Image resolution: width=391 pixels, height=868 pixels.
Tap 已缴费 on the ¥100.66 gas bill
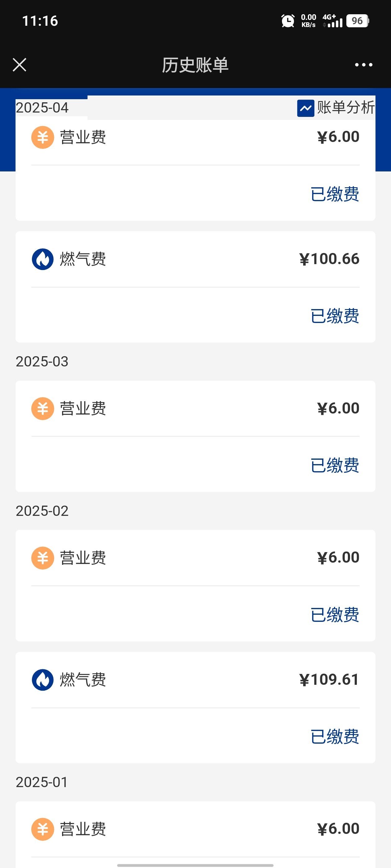335,316
